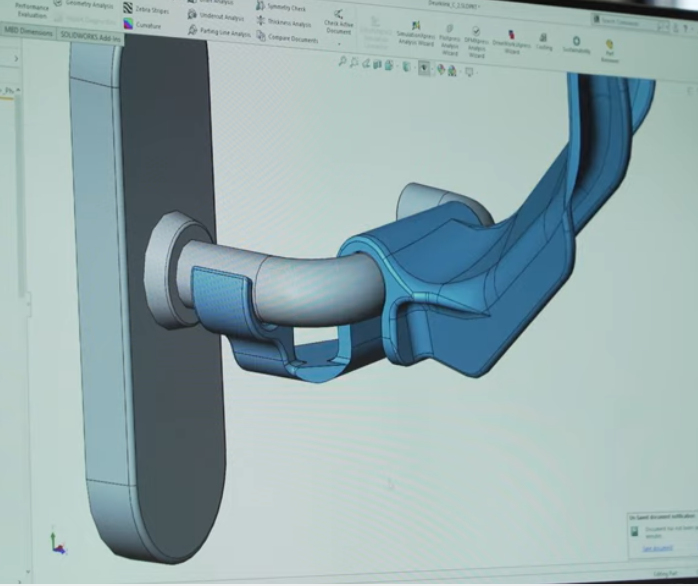This screenshot has width=698, height=586.
Task: Toggle Curvature display
Action: click(x=142, y=25)
